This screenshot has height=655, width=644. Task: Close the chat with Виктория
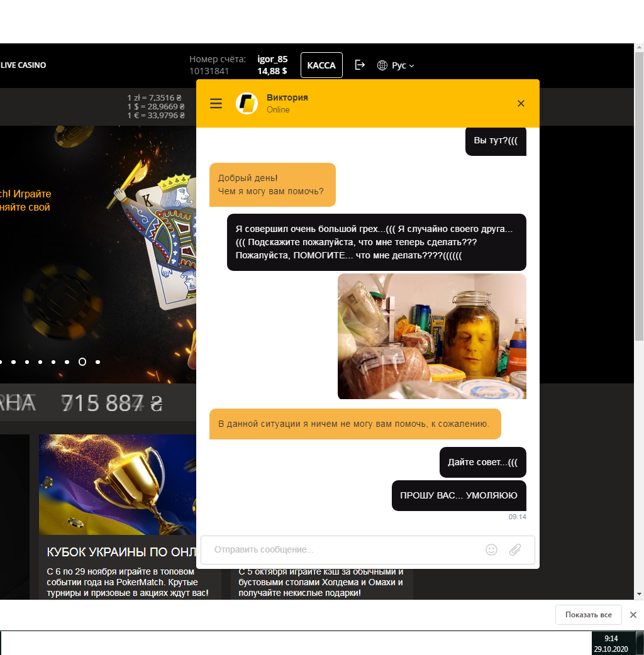[x=521, y=104]
